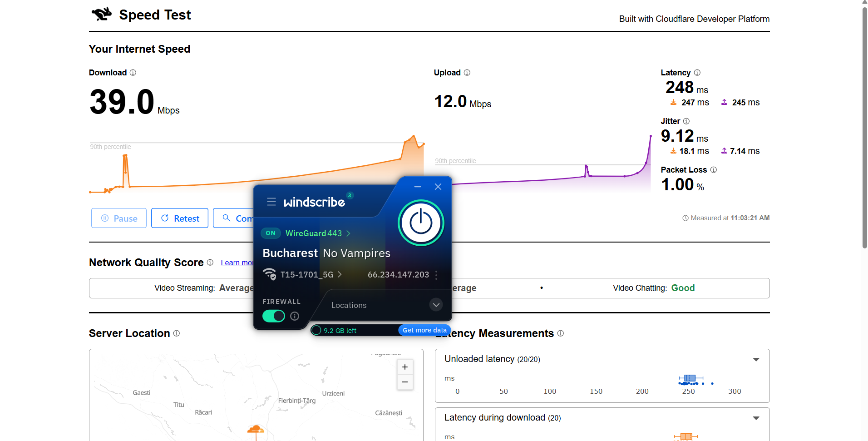Click Video Chatting: Good rating
The image size is (868, 441).
654,288
